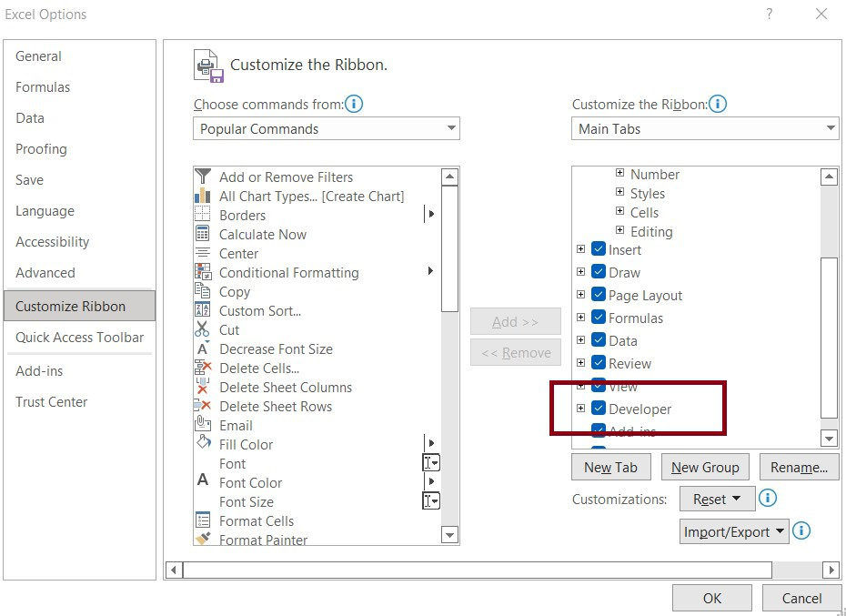The image size is (846, 616).
Task: Click the New Group button
Action: tap(705, 467)
